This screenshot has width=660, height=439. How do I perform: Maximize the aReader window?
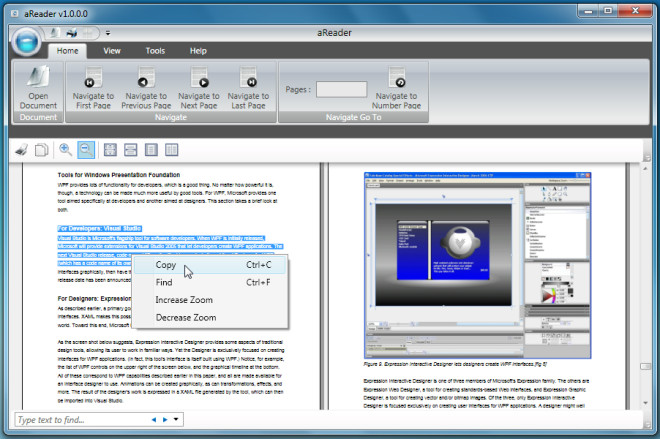[608, 11]
